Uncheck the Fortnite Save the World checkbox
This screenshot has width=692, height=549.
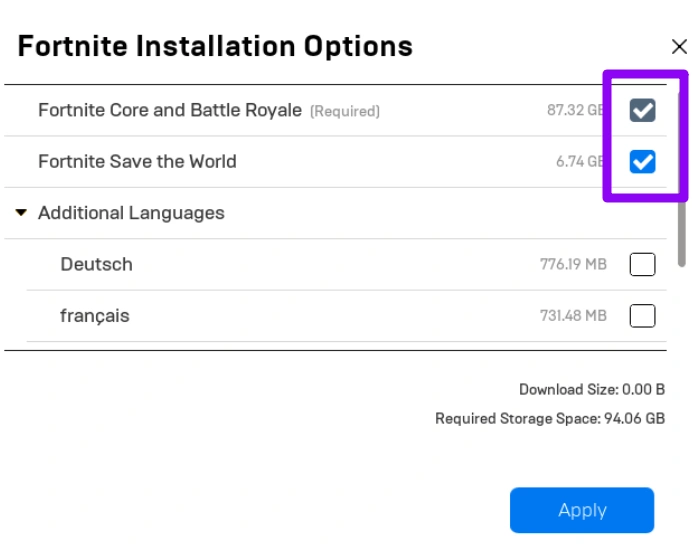(642, 161)
